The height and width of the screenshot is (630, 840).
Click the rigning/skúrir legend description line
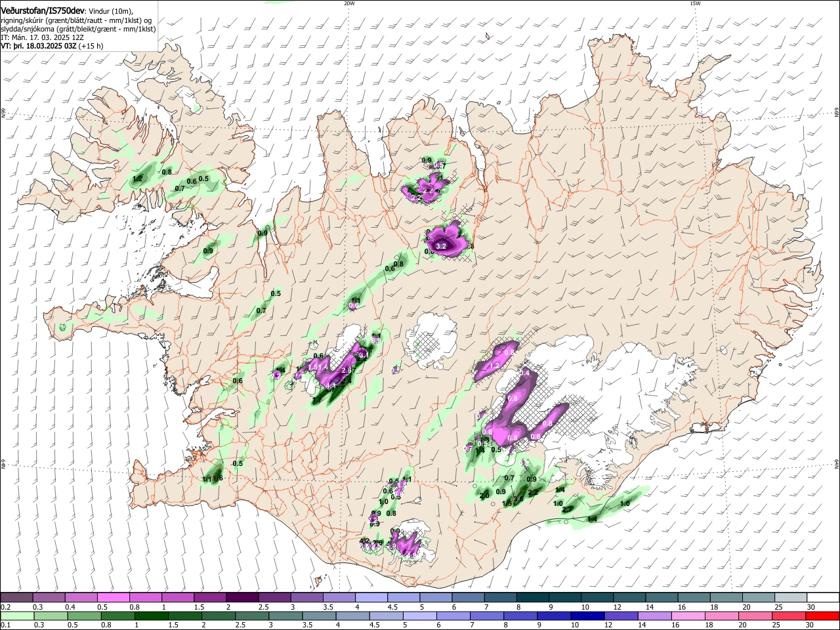pos(76,20)
